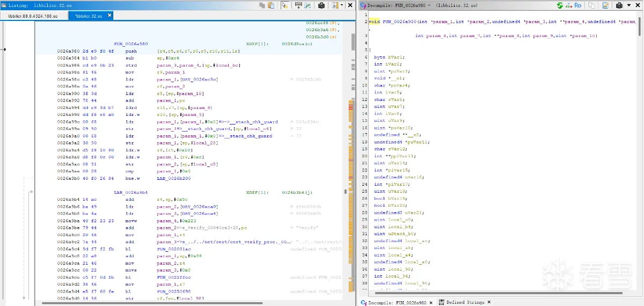Toggle read-only 'Ro' mode in Decompile panel
This screenshot has height=306, width=644.
tap(578, 5)
